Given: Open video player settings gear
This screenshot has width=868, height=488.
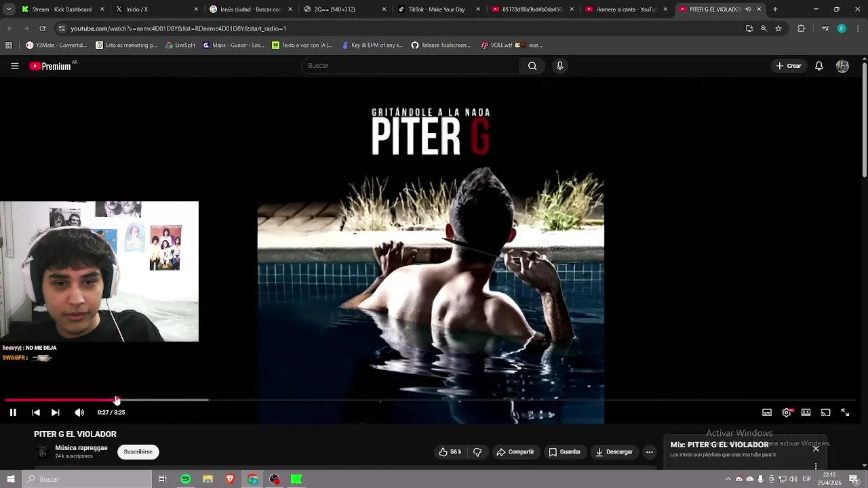Looking at the screenshot, I should point(787,412).
